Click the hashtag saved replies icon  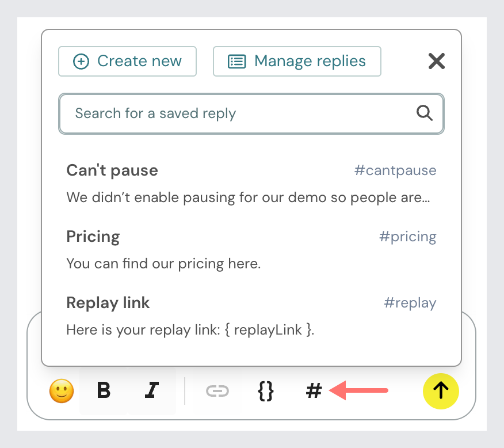coord(314,392)
